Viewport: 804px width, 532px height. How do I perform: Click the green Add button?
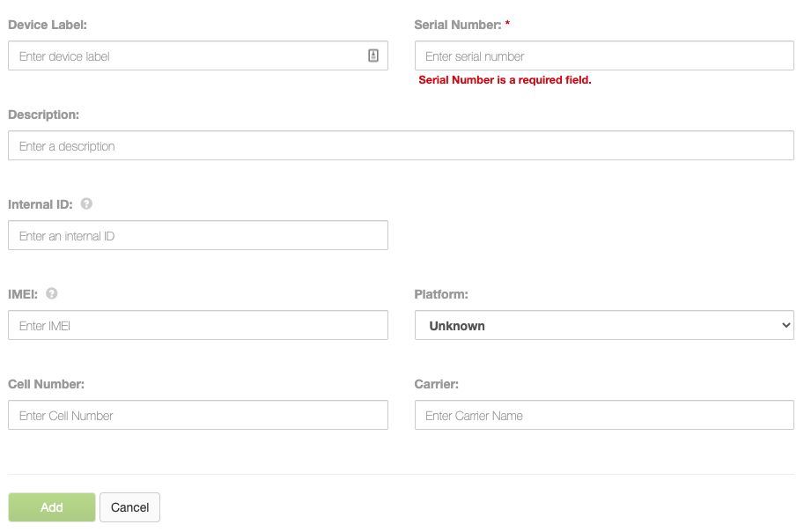coord(51,507)
